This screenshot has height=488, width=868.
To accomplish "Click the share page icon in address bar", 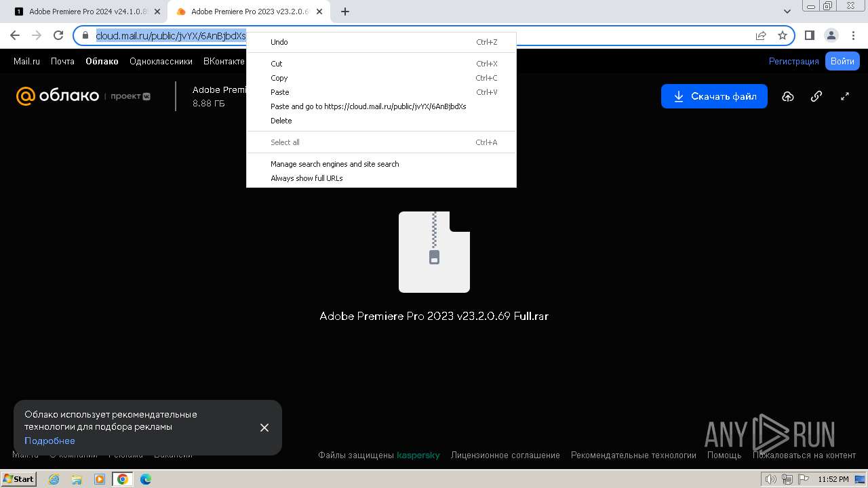I will (761, 35).
